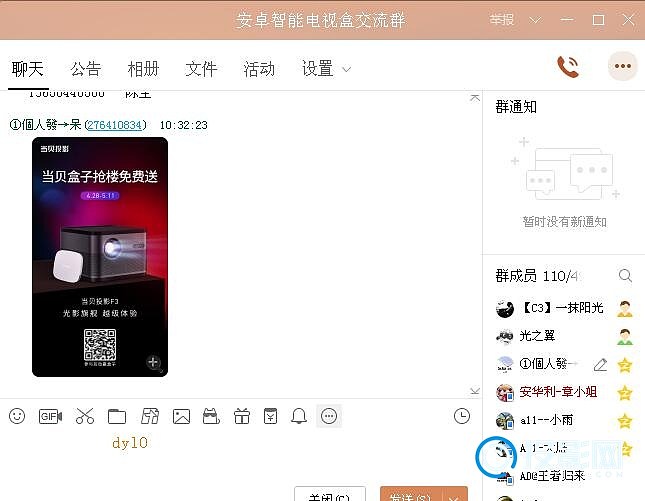Open the more options round button

(x=623, y=66)
